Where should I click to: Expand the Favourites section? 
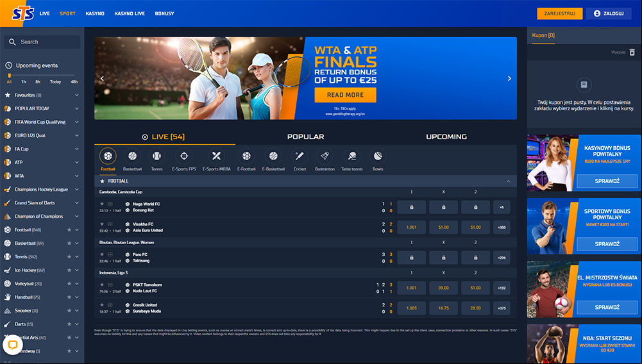pyautogui.click(x=76, y=95)
